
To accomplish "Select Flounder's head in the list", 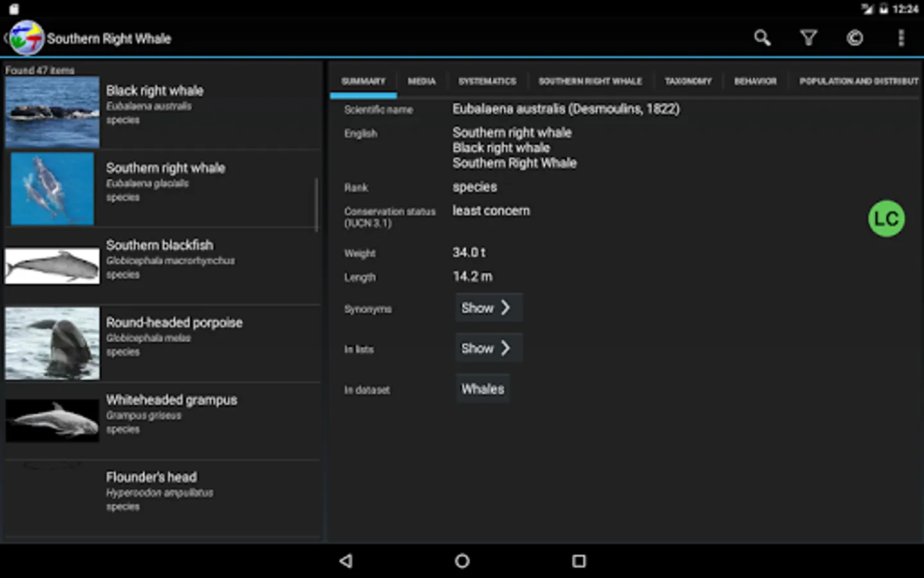I will tap(151, 477).
